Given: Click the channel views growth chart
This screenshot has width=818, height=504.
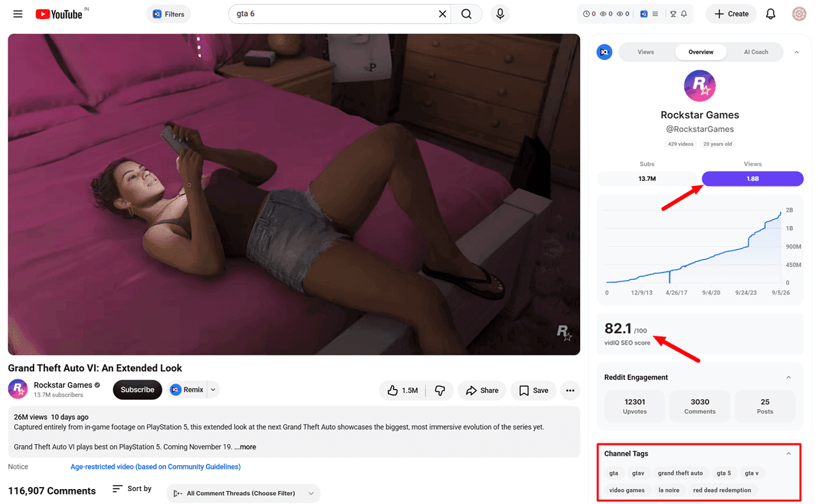Looking at the screenshot, I should point(699,249).
